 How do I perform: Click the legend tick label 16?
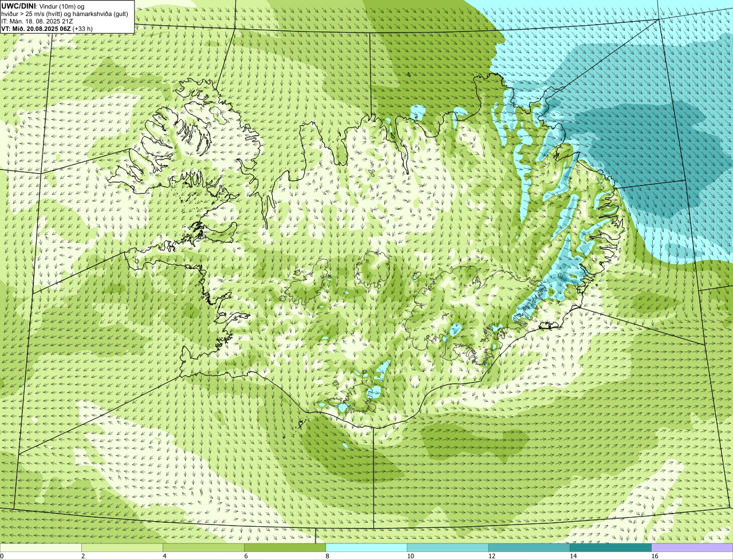click(655, 556)
